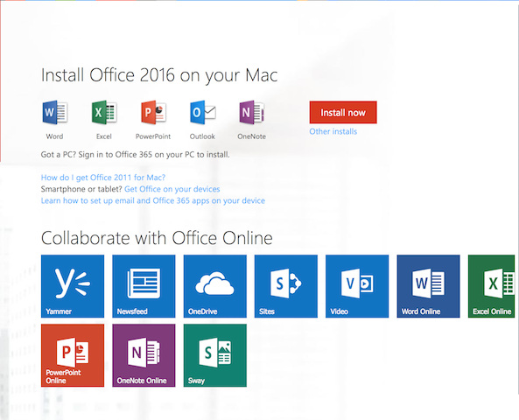Click Learn how to set up email link
This screenshot has width=519, height=420.
coord(153,200)
